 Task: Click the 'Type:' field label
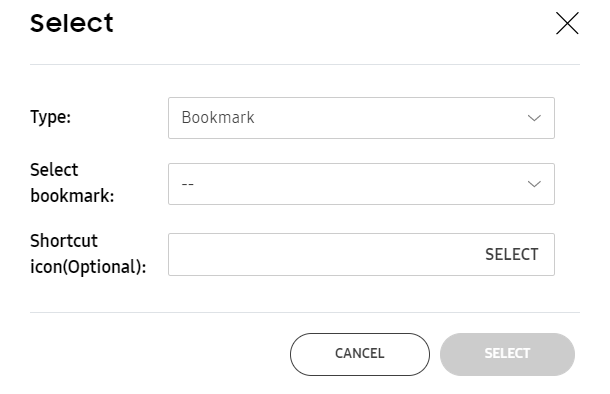(51, 117)
